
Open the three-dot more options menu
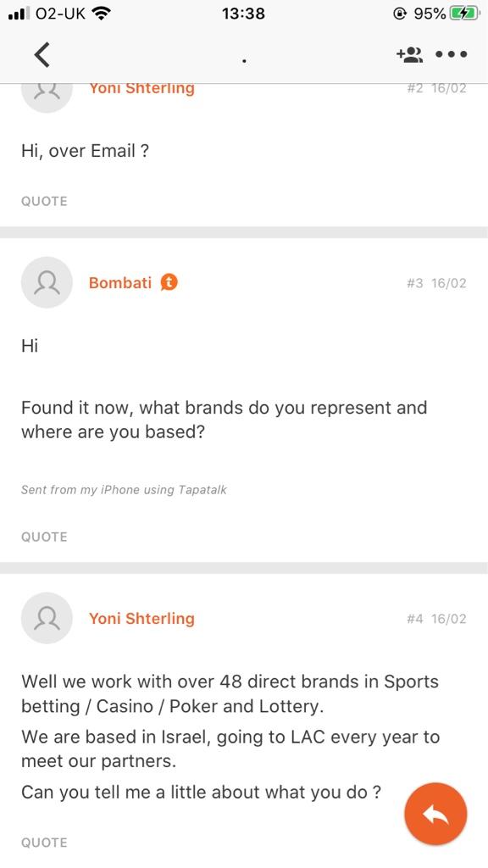click(x=451, y=54)
